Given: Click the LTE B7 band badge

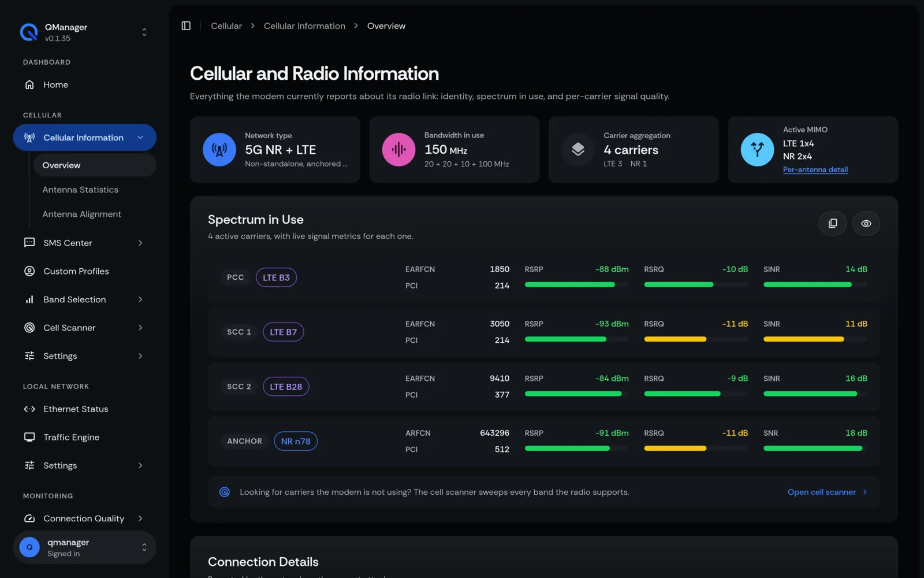Looking at the screenshot, I should [x=283, y=332].
